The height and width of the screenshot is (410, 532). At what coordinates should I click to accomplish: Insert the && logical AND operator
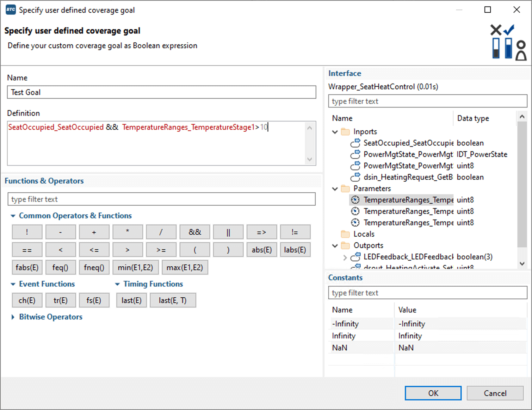pos(195,232)
